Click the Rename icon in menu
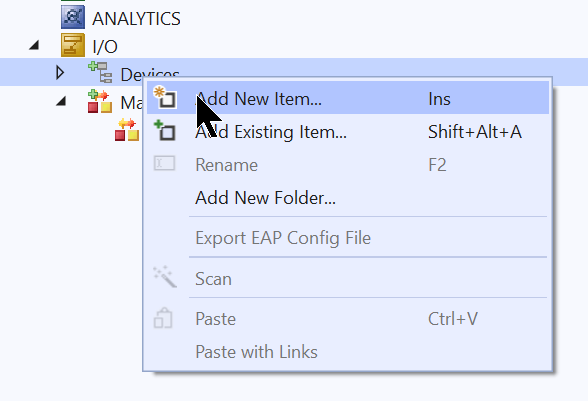This screenshot has width=588, height=401. pos(164,164)
